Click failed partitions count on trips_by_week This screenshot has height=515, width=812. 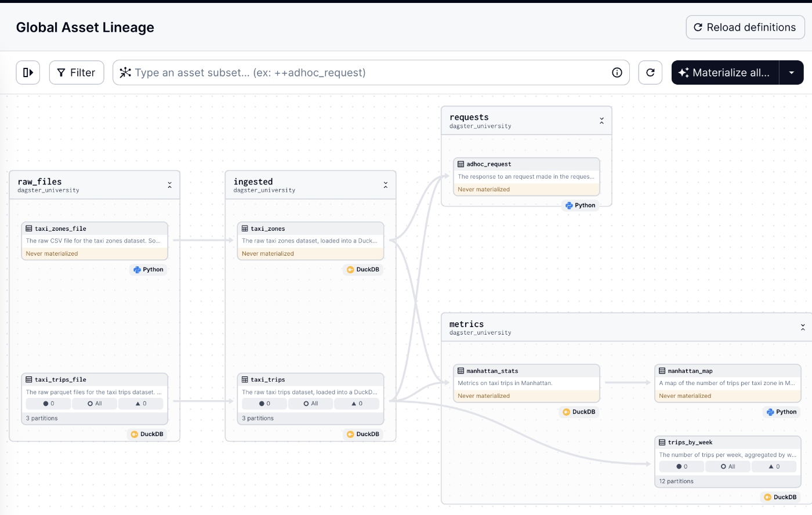coord(774,467)
